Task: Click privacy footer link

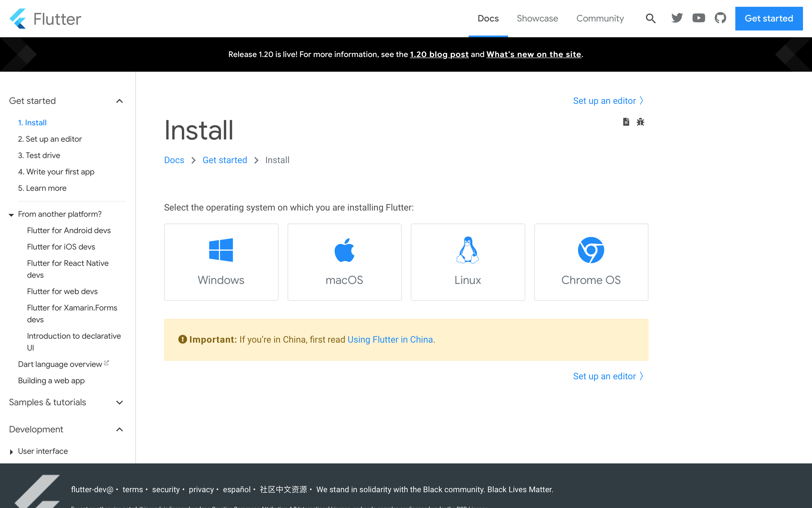Action: coord(201,490)
